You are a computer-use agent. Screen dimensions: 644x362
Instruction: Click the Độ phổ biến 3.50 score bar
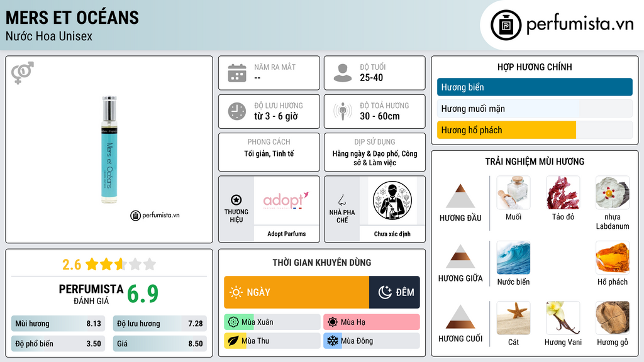pos(58,344)
